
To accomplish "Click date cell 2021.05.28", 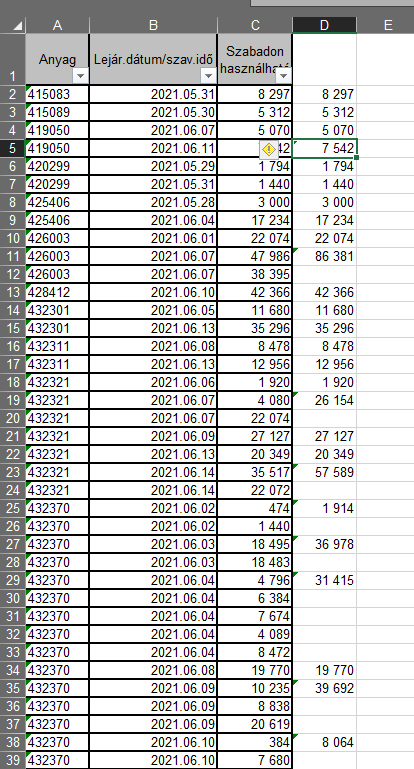I will coord(154,202).
